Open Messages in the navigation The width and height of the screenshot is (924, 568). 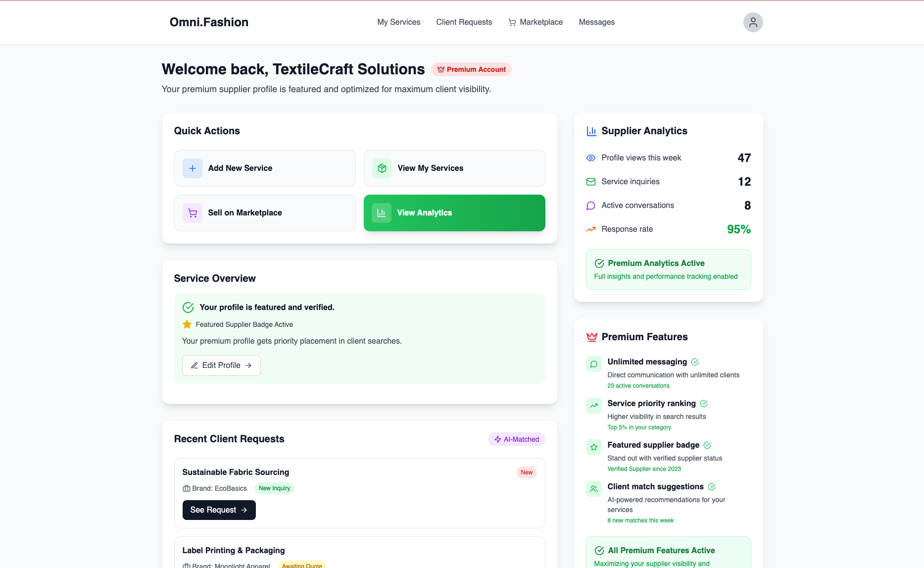point(597,22)
